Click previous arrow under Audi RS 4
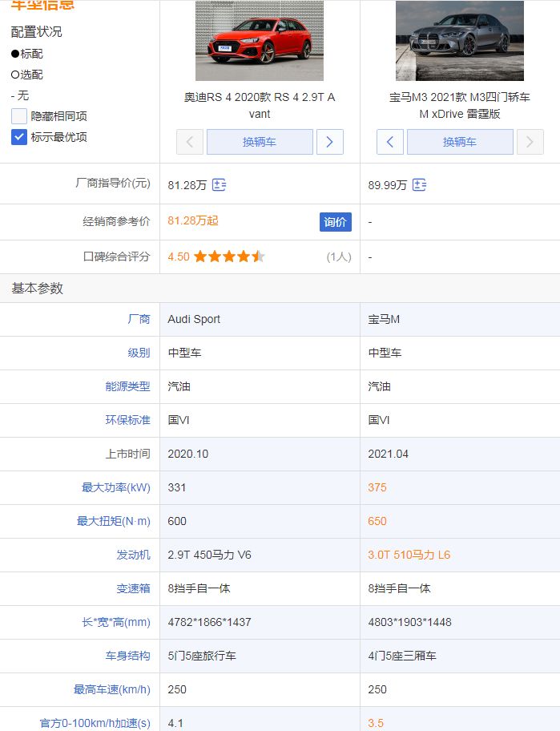560x731 pixels. (189, 142)
